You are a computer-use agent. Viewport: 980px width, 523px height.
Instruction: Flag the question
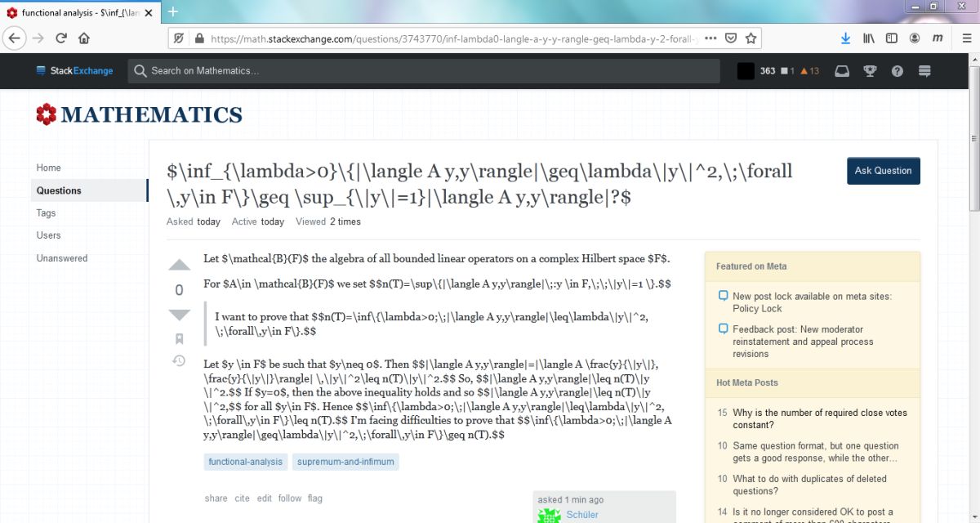pyautogui.click(x=315, y=498)
